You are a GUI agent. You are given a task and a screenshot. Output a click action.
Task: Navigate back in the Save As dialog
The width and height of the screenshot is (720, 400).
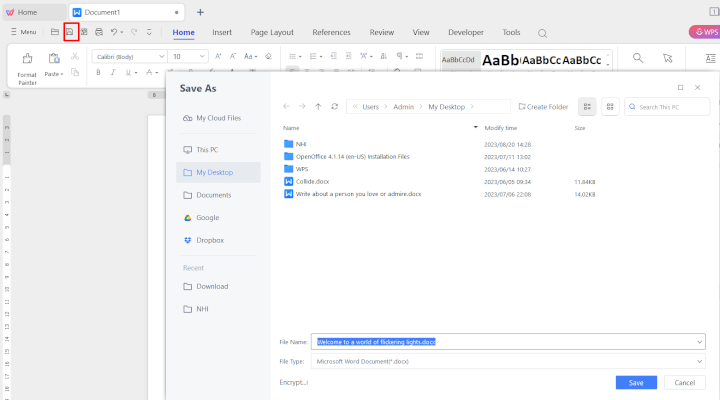pyautogui.click(x=287, y=106)
